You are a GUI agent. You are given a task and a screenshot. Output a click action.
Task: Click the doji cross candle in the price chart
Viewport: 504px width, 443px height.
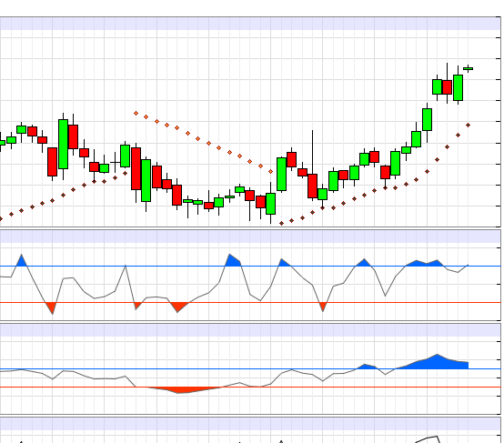coord(115,162)
